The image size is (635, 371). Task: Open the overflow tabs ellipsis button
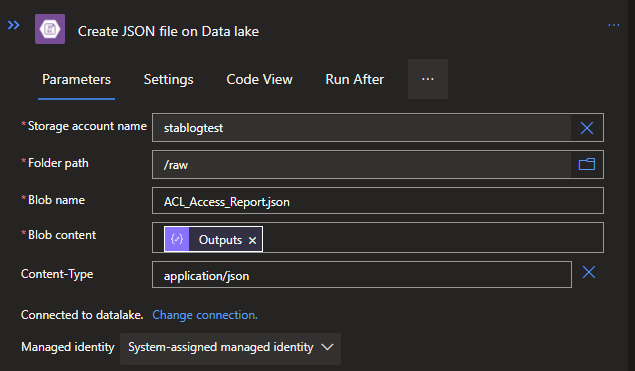point(428,79)
